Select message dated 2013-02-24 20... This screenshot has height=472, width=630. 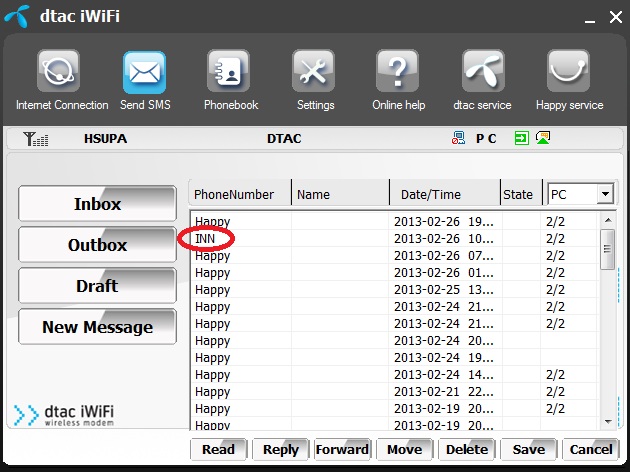394,341
